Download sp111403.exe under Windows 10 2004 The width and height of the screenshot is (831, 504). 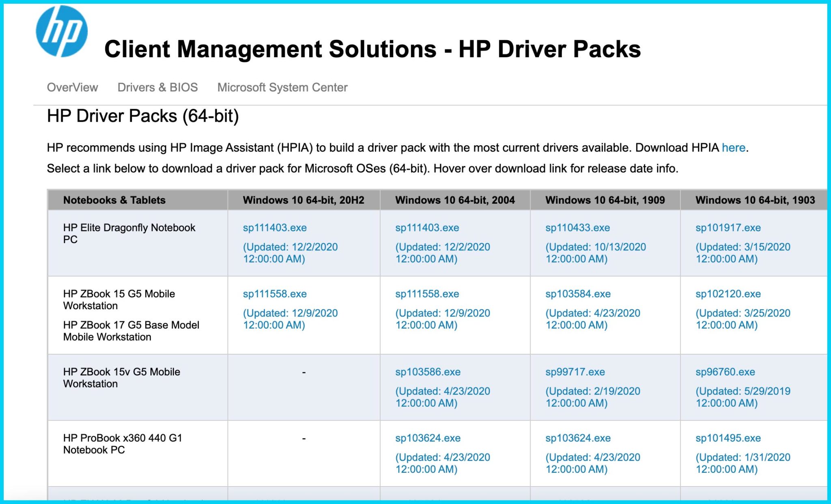click(x=427, y=228)
